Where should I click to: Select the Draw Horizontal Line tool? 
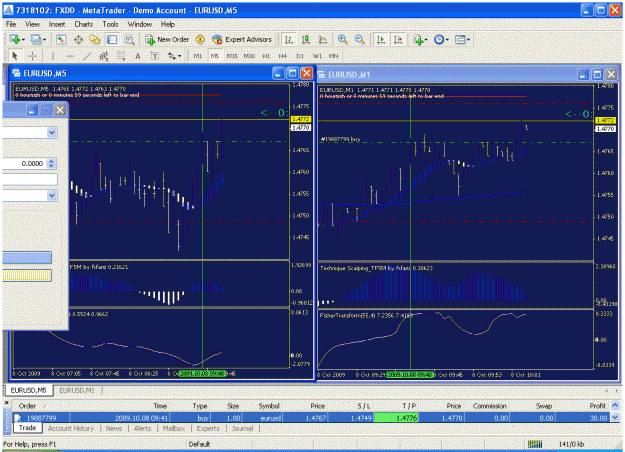(70, 56)
